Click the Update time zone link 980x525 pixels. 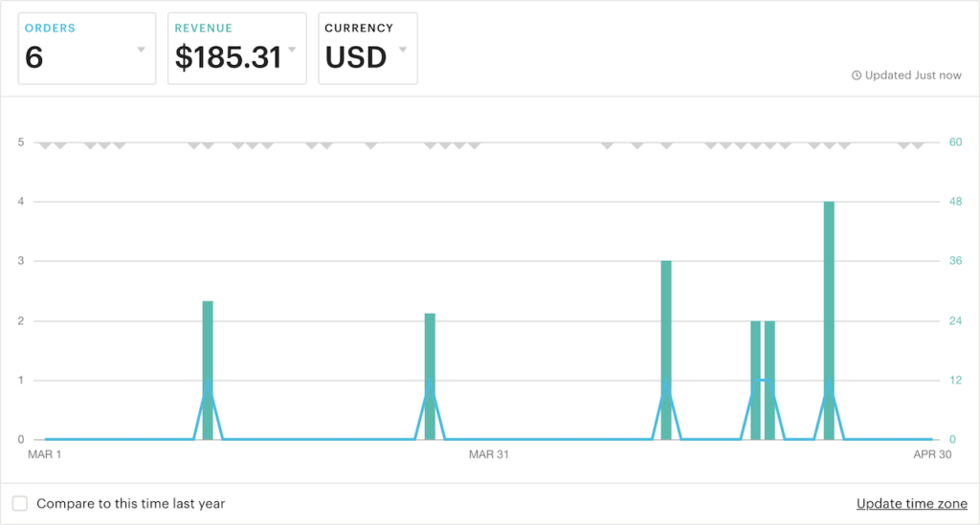911,504
